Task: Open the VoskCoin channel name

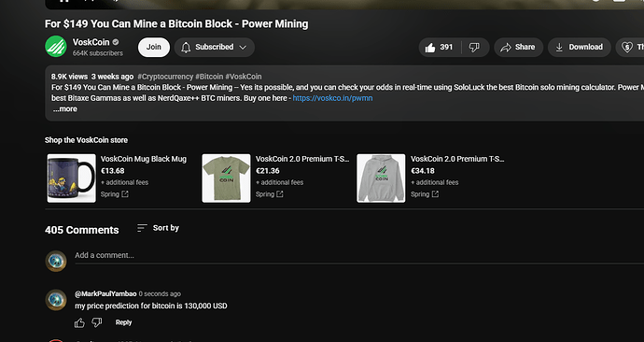Action: point(91,42)
